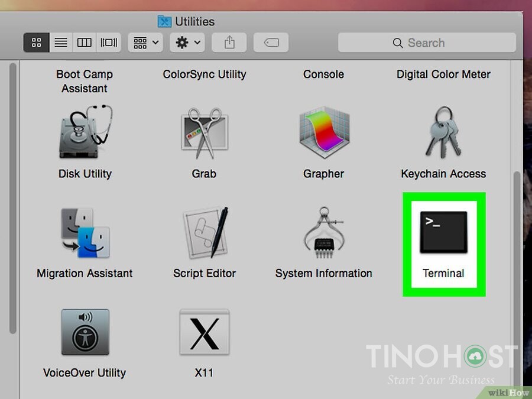Click the Utilities window title text
Viewport: 532px width, 399px height.
pos(194,22)
